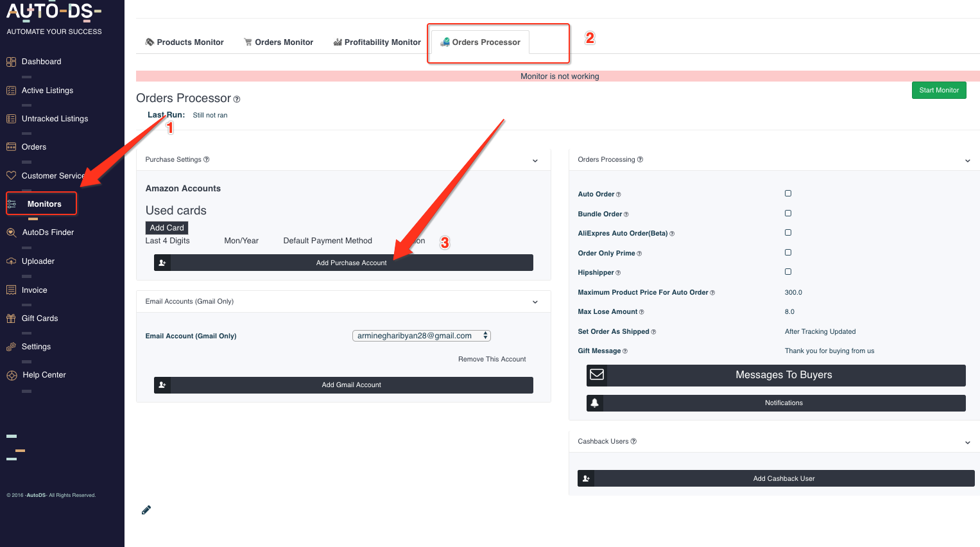The image size is (980, 547).
Task: Switch to the Orders Monitor tab
Action: [279, 42]
